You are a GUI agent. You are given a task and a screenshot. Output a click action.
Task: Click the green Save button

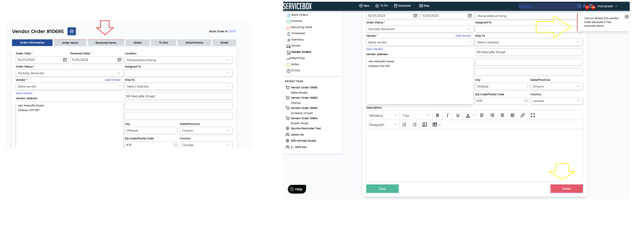coord(382,189)
